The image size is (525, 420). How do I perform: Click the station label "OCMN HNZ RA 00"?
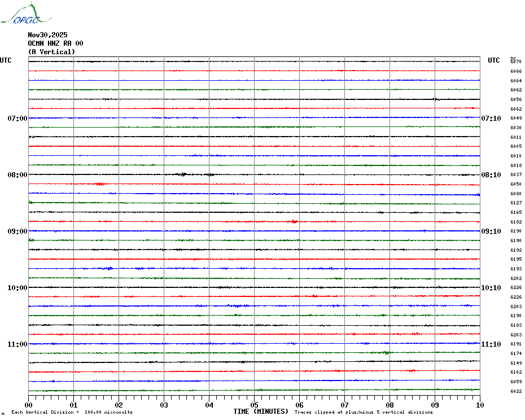point(55,43)
